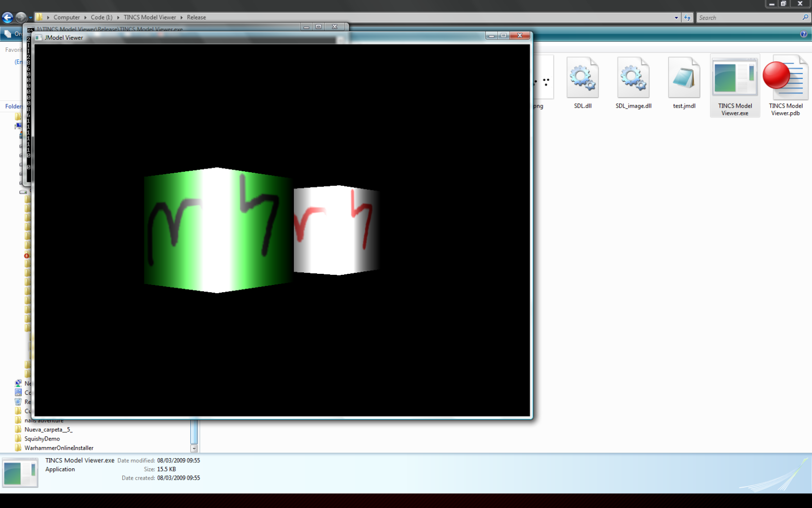Expand the arrow after TINCS Model Viewer breadcrumb

(x=181, y=17)
